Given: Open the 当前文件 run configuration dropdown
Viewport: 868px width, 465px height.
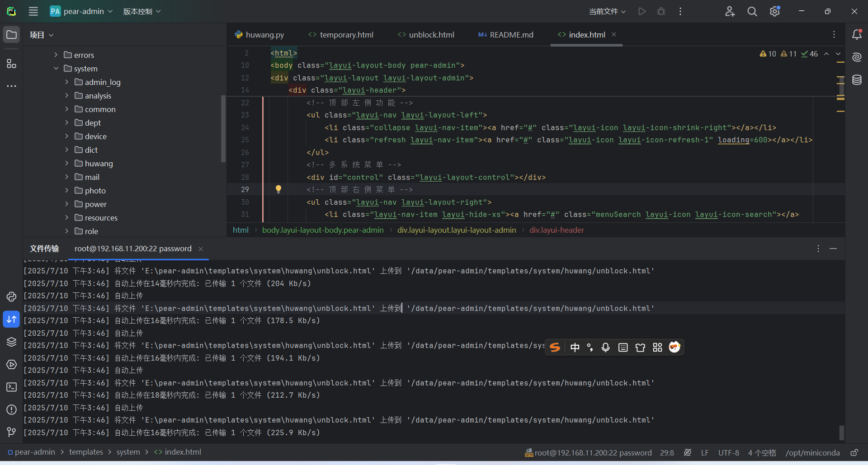Looking at the screenshot, I should click(607, 11).
